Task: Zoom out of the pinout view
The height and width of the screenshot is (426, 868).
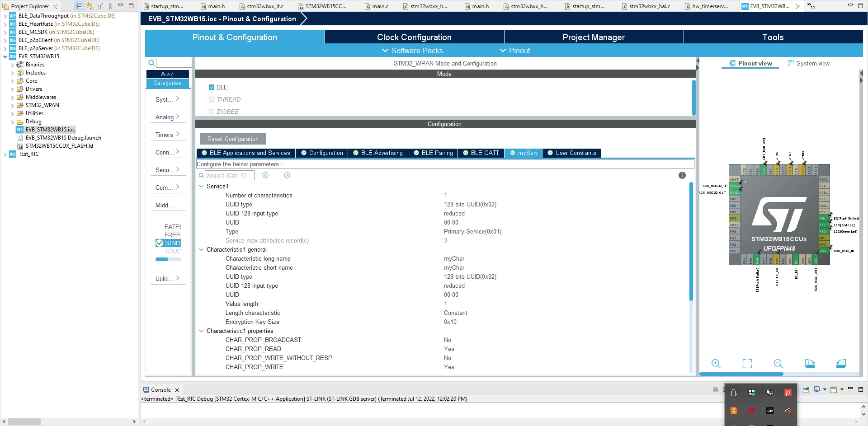Action: pos(778,364)
